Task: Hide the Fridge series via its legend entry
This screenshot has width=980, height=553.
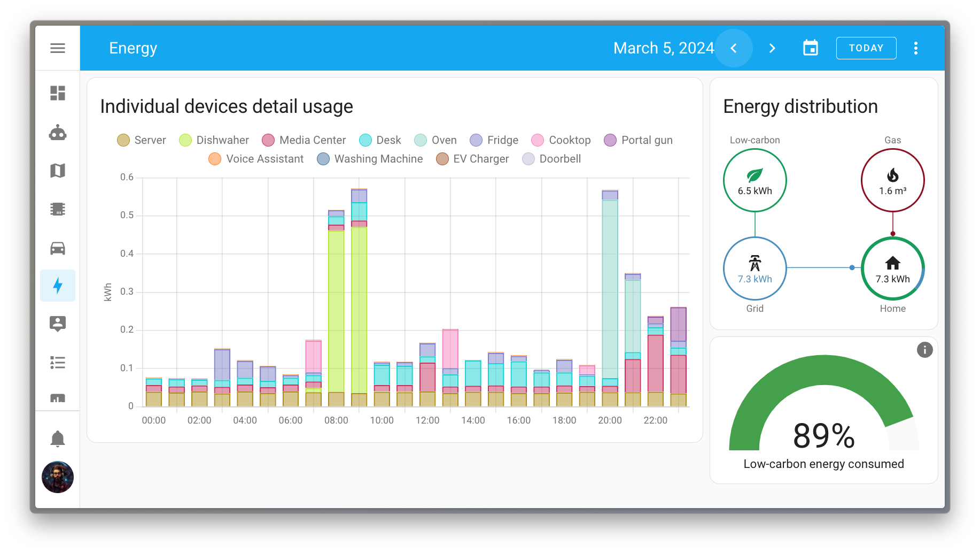Action: 494,140
